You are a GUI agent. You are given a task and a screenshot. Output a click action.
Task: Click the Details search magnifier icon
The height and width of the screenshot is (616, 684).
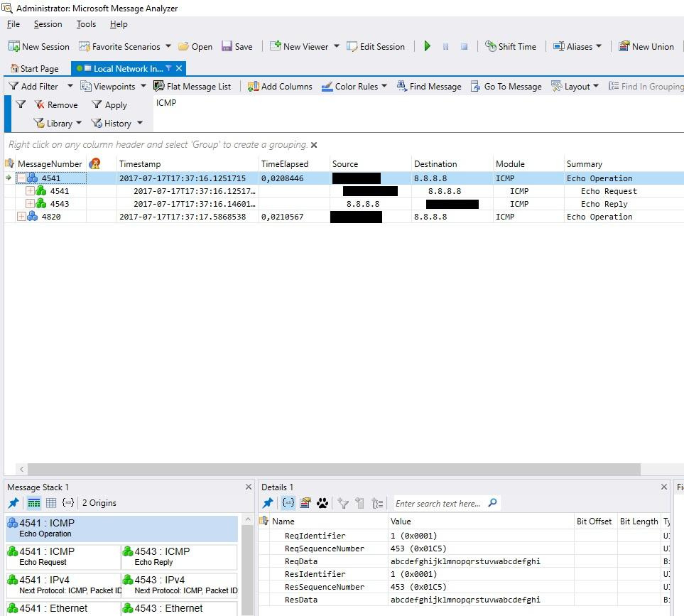click(492, 502)
